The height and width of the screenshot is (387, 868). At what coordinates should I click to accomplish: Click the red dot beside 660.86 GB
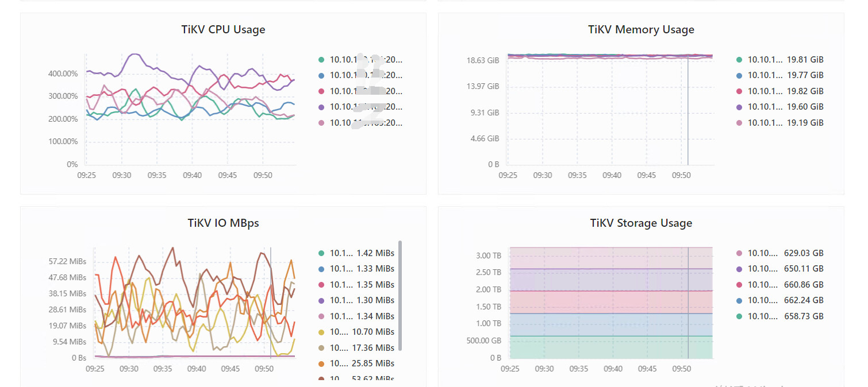click(739, 285)
